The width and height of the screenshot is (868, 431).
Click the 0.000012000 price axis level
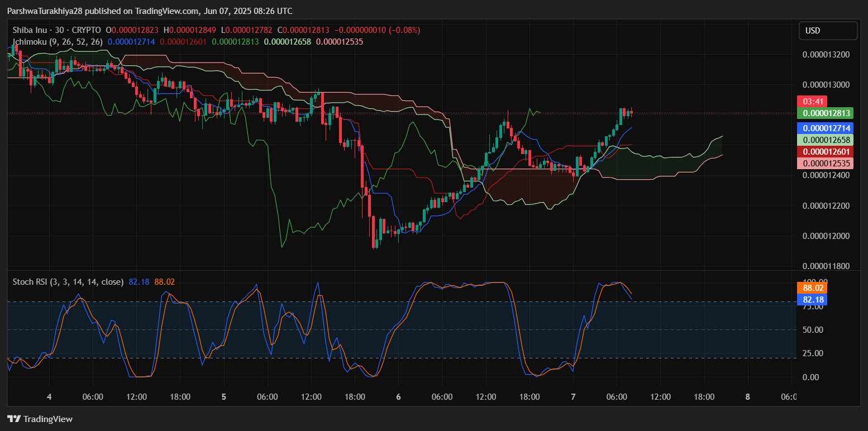click(x=826, y=236)
